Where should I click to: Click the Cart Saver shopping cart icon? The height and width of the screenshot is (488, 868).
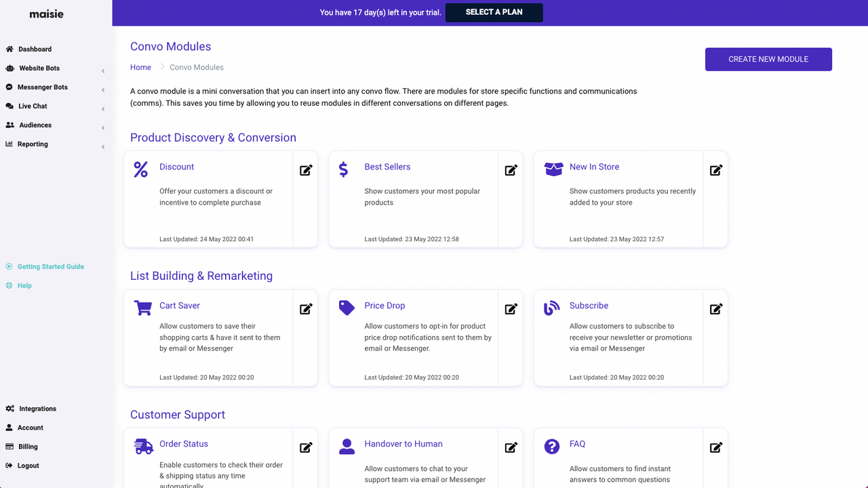142,307
